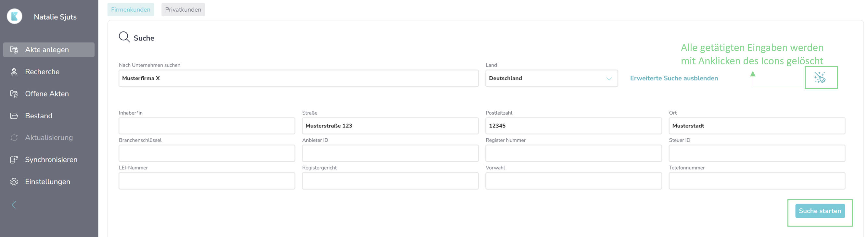Viewport: 868px width, 237px height.
Task: Click the magnifier icon next to Suche
Action: coord(124,37)
